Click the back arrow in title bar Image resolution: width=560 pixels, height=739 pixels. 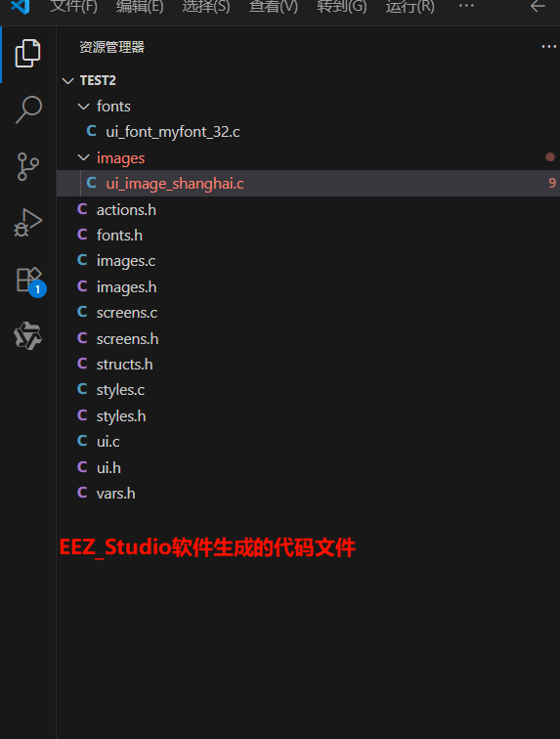(x=538, y=7)
